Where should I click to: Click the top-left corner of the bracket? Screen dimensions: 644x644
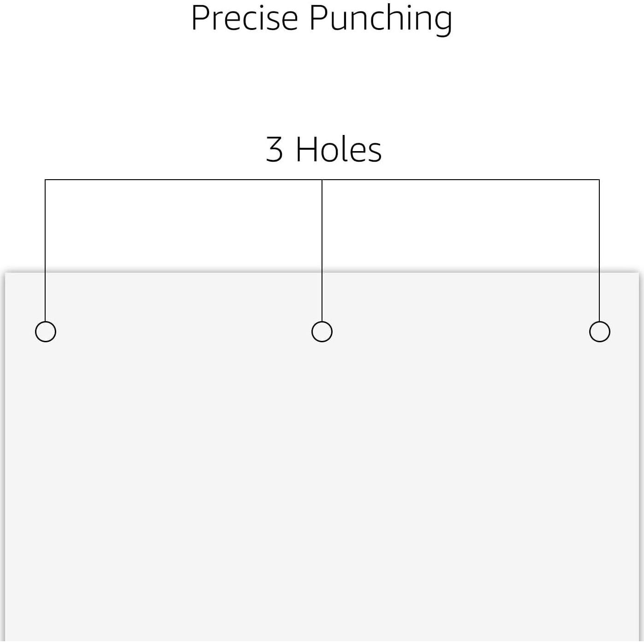tap(45, 180)
